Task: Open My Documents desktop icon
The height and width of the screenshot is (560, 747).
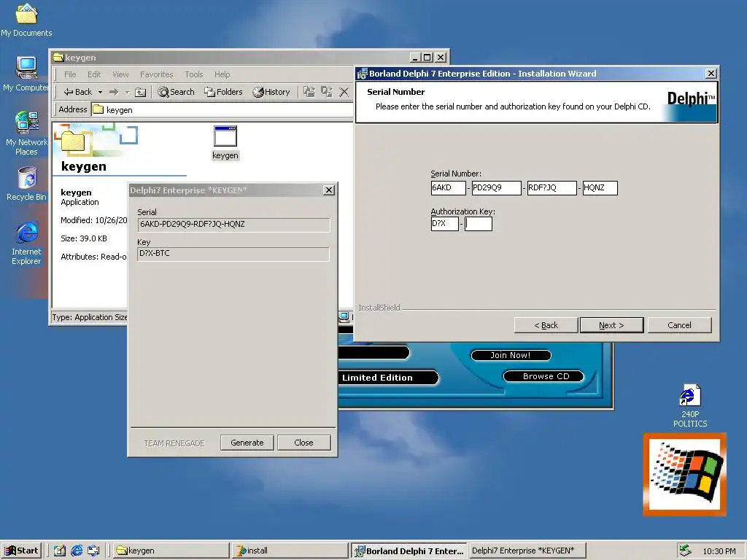Action: [x=26, y=20]
